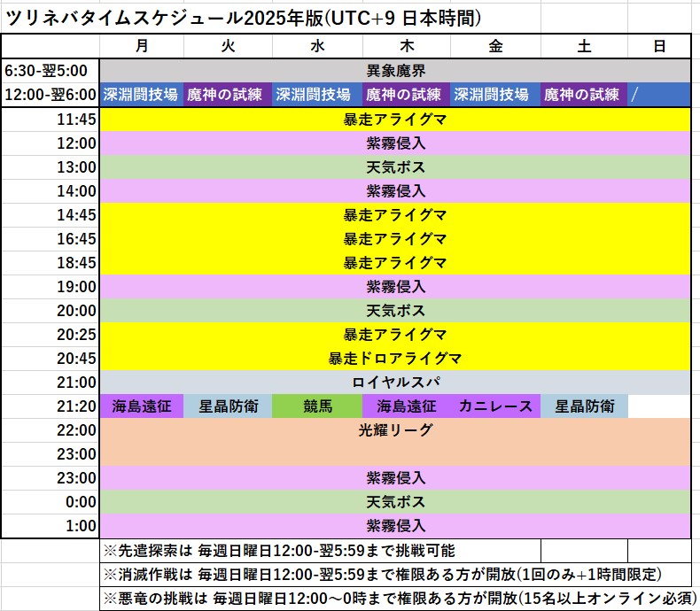
Task: Select the ロイヤルスパ cell
Action: [x=395, y=383]
